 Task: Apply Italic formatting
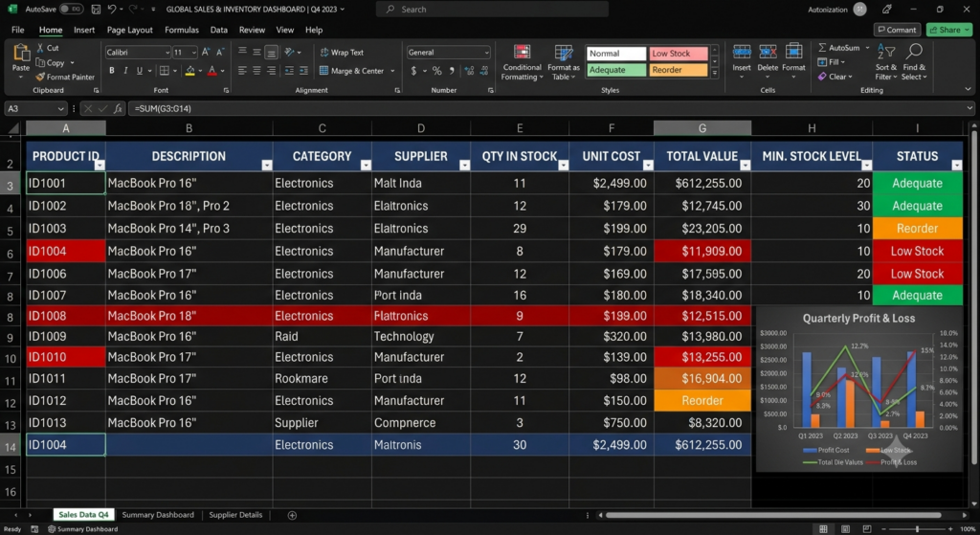[125, 71]
